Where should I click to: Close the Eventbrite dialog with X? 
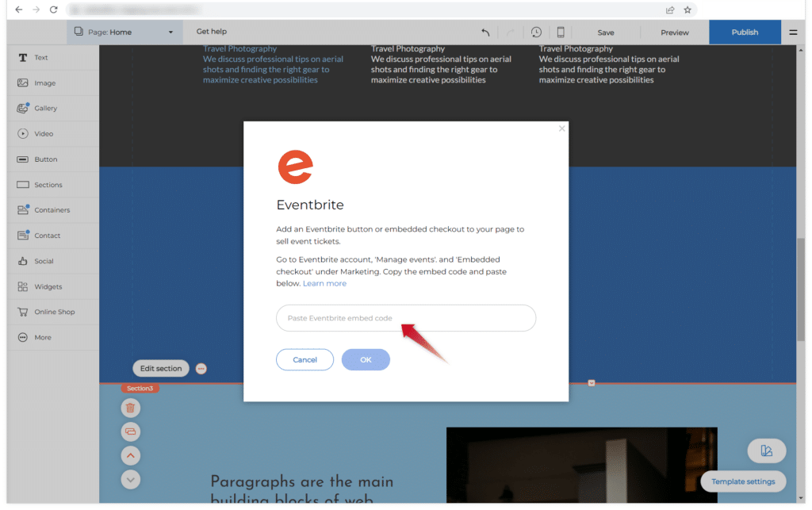pos(561,128)
